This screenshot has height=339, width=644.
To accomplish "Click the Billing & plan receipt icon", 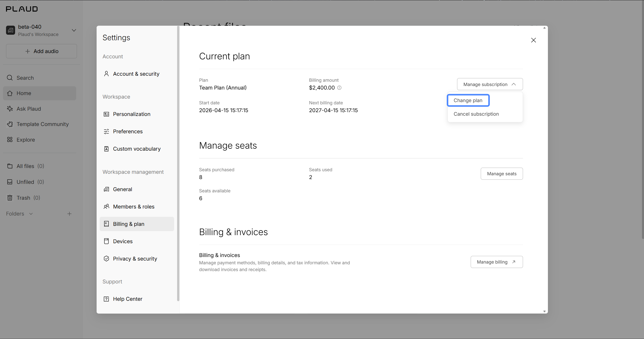I will pyautogui.click(x=106, y=224).
